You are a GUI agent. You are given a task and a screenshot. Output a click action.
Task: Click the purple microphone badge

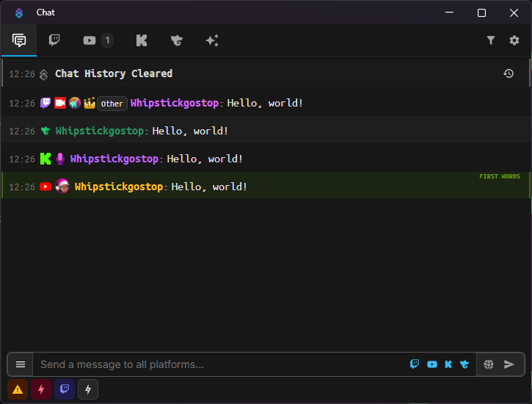coord(60,159)
